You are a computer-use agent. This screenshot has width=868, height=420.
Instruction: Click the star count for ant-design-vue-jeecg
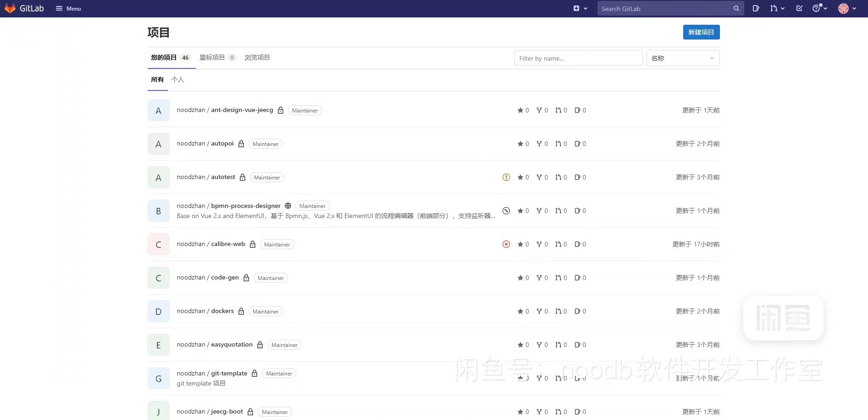pos(523,110)
